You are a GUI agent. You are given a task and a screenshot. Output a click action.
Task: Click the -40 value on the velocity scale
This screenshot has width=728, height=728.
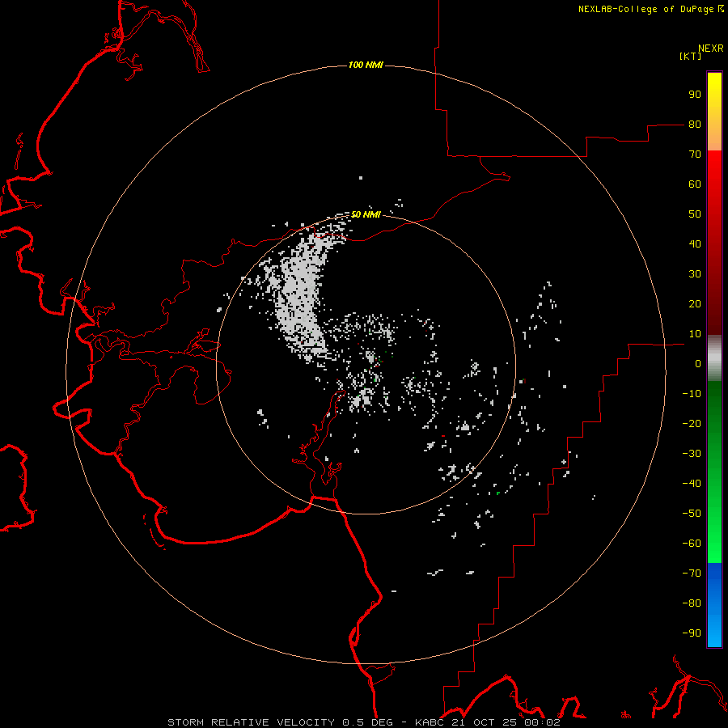point(692,484)
